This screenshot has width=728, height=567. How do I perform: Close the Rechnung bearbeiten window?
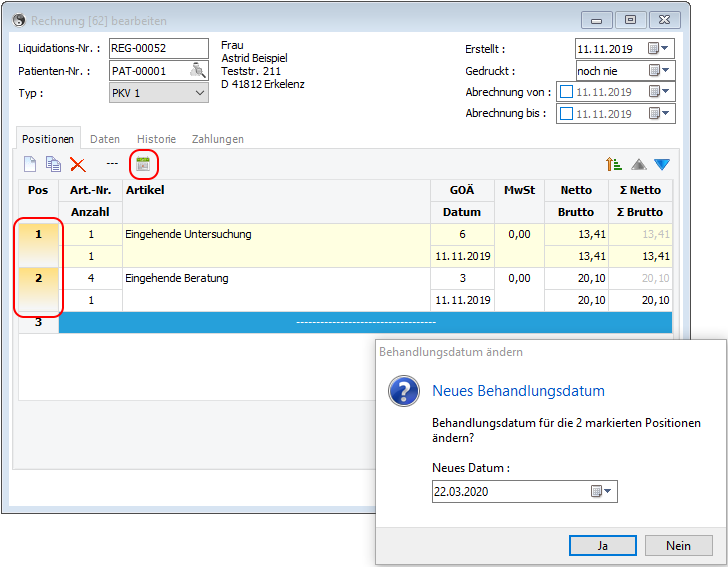(664, 20)
